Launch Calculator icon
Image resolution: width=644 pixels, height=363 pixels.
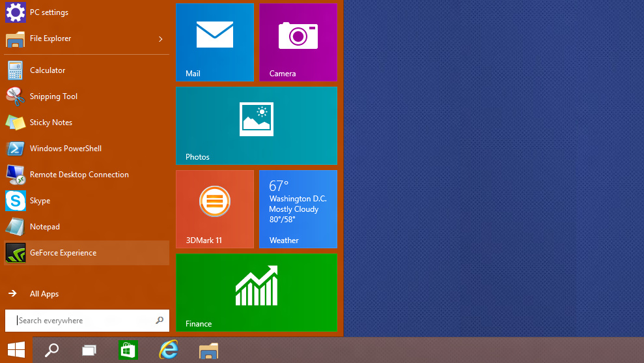point(16,70)
